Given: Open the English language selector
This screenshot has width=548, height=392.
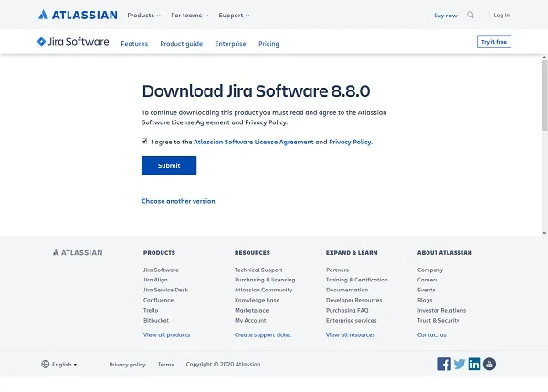Looking at the screenshot, I should click(59, 365).
